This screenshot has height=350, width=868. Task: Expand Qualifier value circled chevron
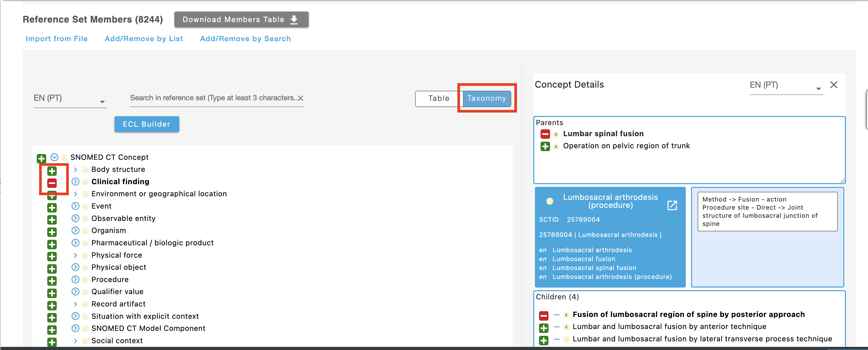click(75, 291)
